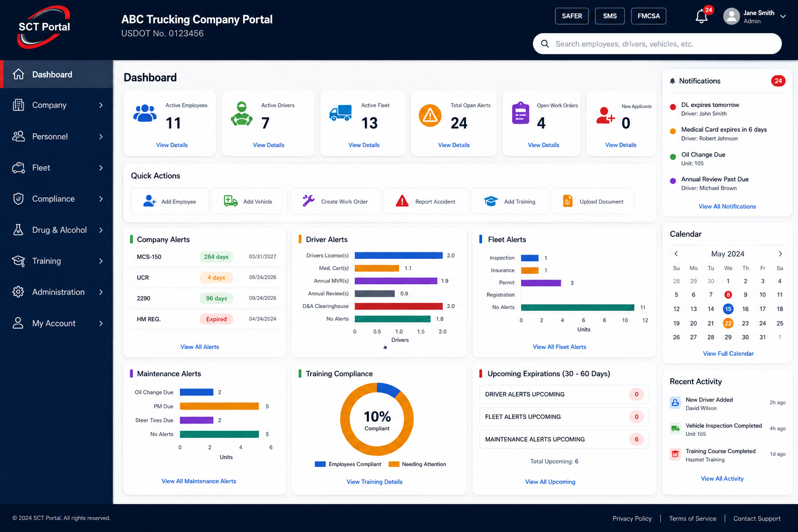Click the Add Vehicle truck icon
Image resolution: width=798 pixels, height=532 pixels.
(231, 201)
